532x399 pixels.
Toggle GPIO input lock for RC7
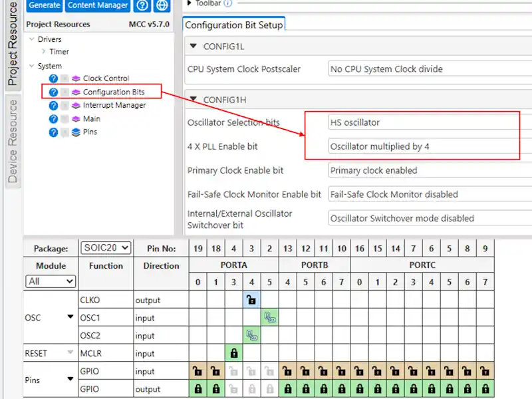(485, 371)
